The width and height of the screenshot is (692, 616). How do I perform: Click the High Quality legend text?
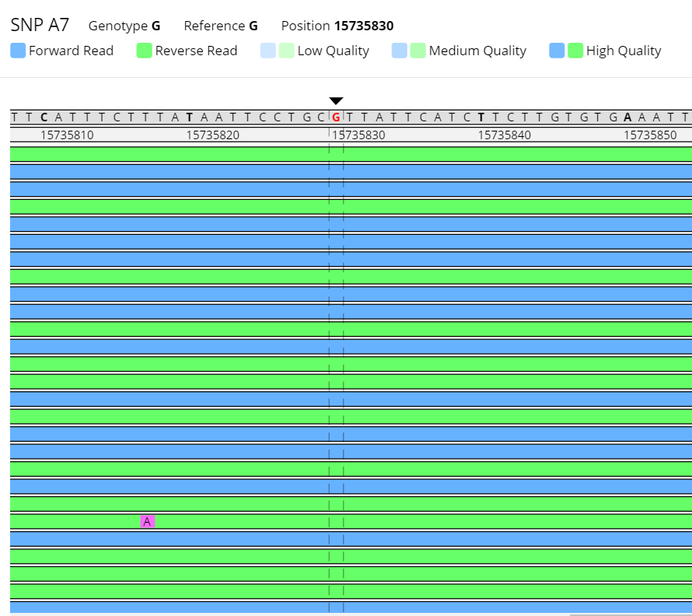coord(624,51)
